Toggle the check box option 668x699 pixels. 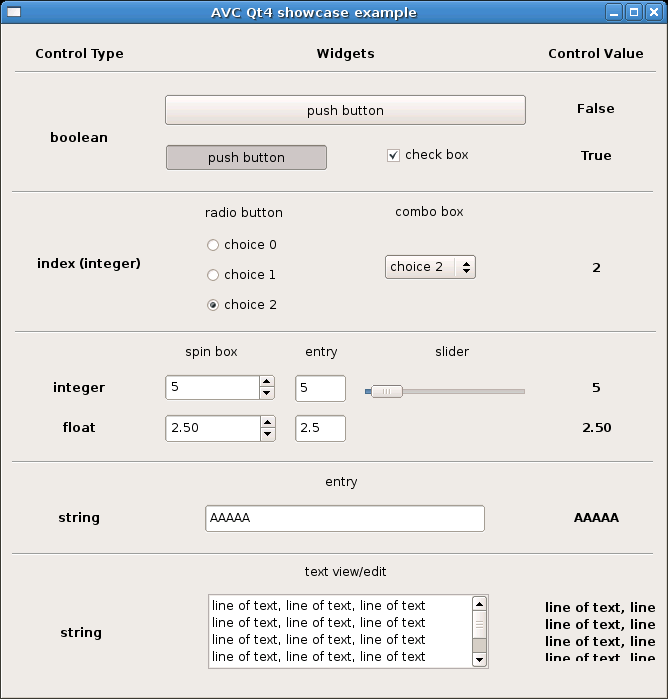pos(393,156)
